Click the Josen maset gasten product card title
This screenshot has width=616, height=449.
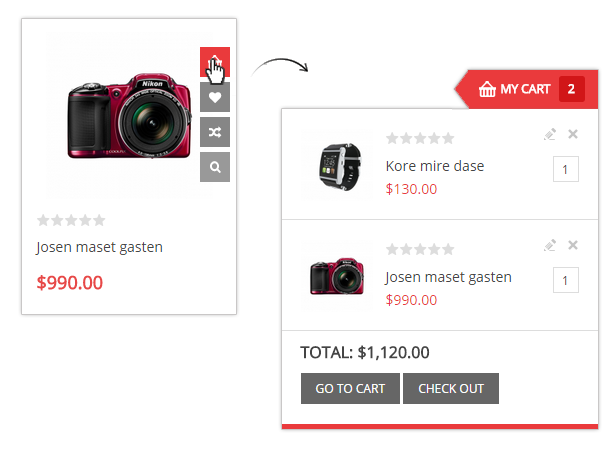point(99,247)
